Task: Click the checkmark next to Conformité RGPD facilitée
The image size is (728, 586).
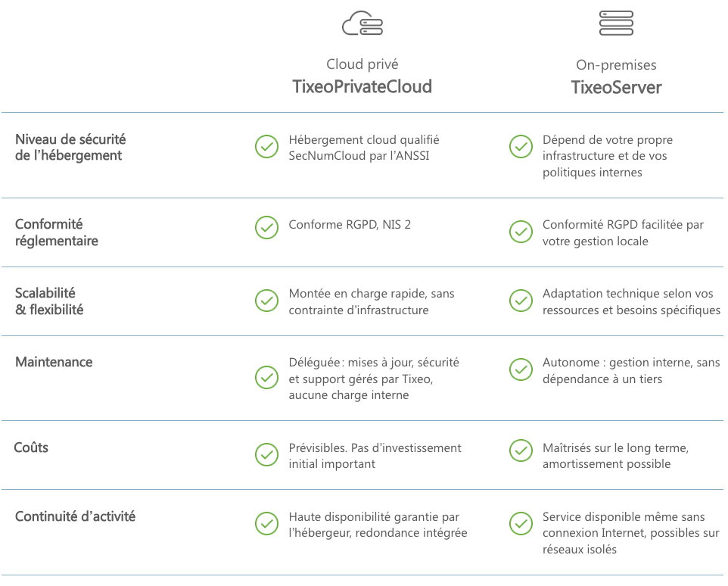Action: coord(521,232)
